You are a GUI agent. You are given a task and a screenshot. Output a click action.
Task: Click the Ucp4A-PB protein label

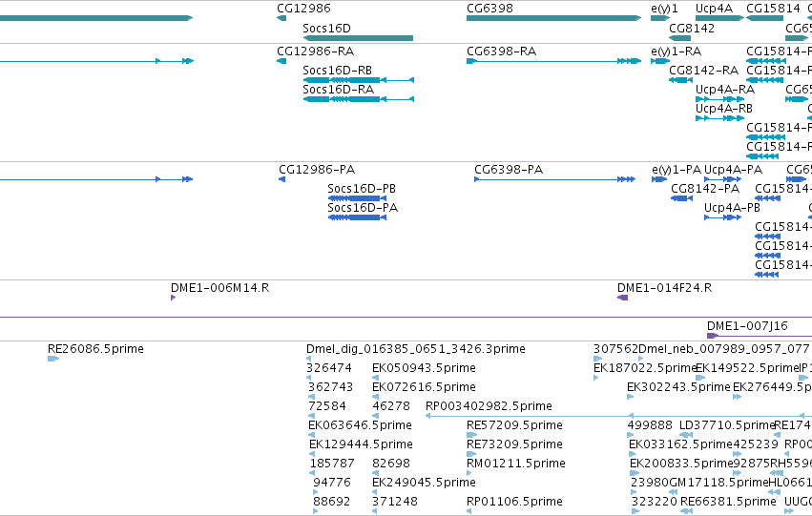732,208
